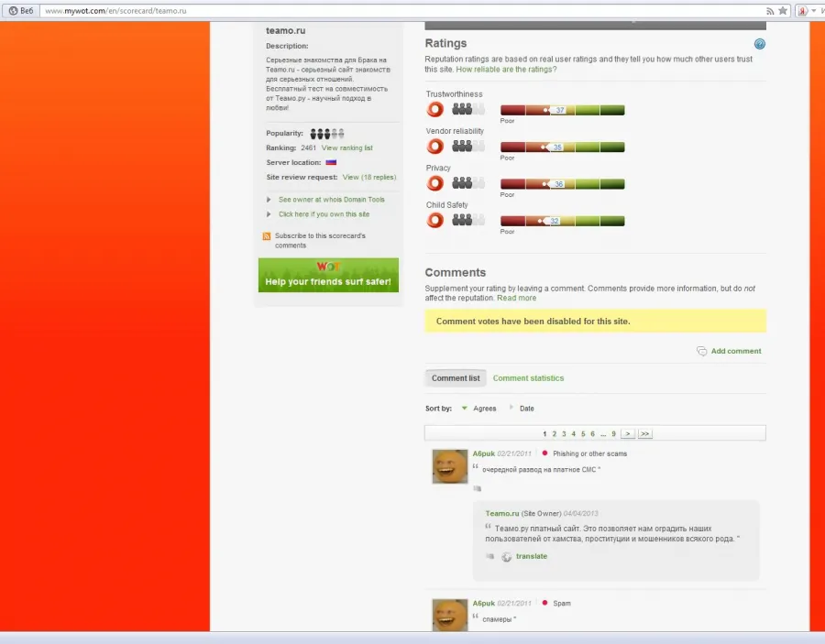
Task: Click second Абрик avatar beside Spam comment
Action: [450, 615]
